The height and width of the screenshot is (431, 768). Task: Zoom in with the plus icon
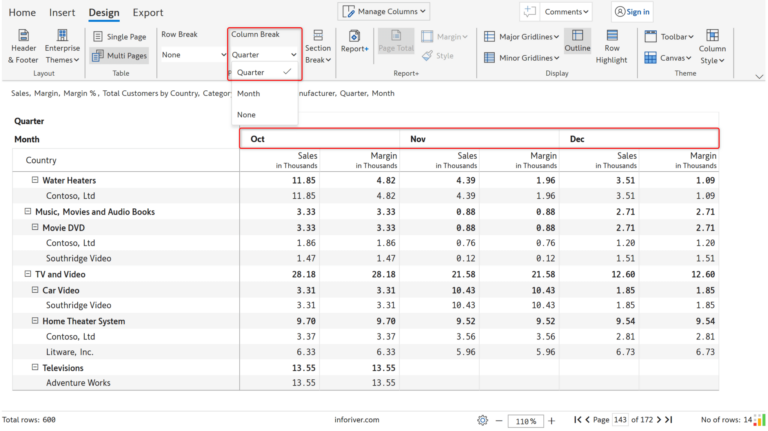click(x=552, y=421)
